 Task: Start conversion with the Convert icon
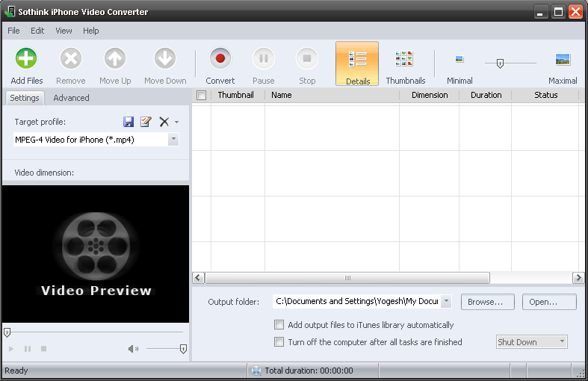pos(220,58)
